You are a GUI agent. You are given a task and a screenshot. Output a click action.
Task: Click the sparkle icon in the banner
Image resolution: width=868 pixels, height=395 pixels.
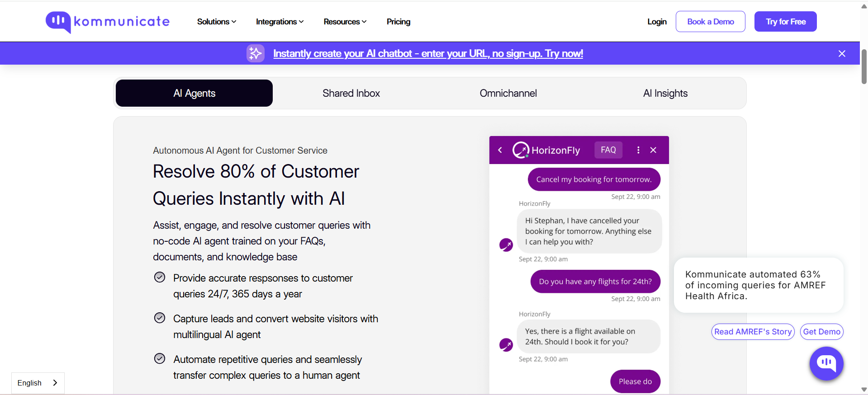(x=256, y=53)
